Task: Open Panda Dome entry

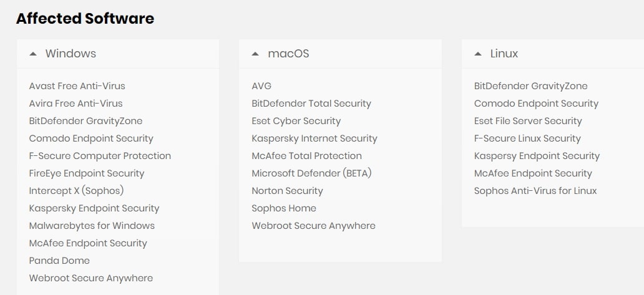Action: (59, 261)
